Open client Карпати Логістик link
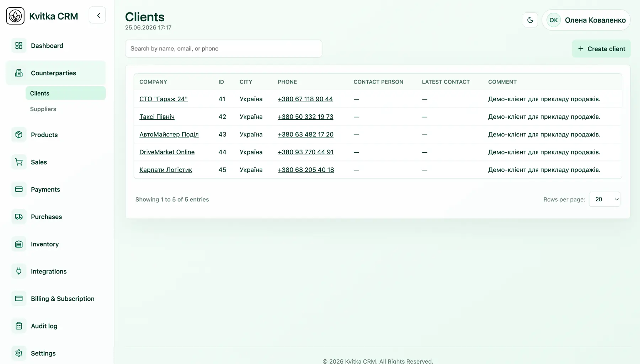Screen dimensions: 640x364 coord(166,170)
